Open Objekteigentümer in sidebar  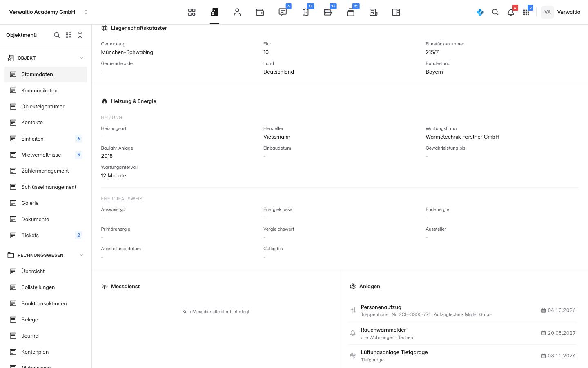(46, 107)
